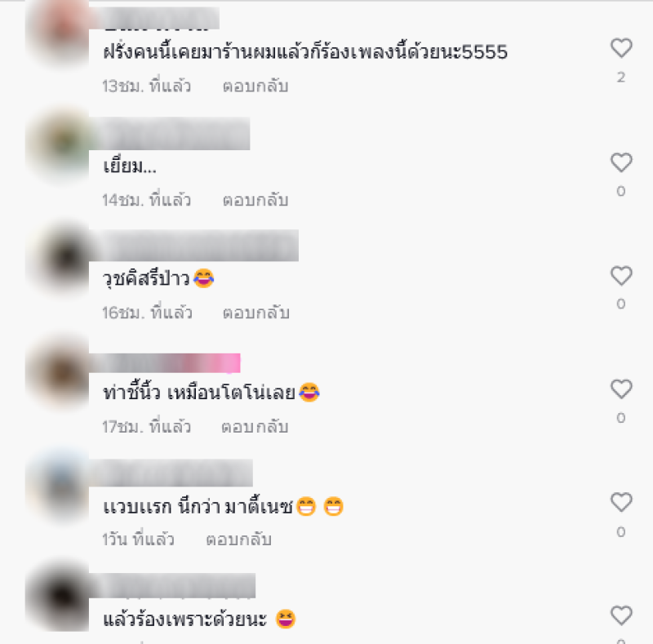Open the avatar beside 'ท่าชี้นิ้ว' comment
Viewport: 653px width, 644px height.
click(58, 371)
